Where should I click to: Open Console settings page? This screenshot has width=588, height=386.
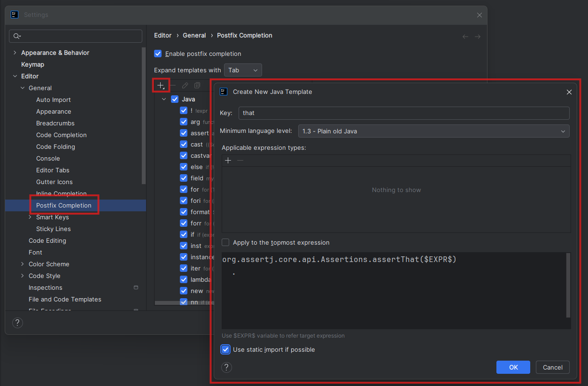click(48, 158)
